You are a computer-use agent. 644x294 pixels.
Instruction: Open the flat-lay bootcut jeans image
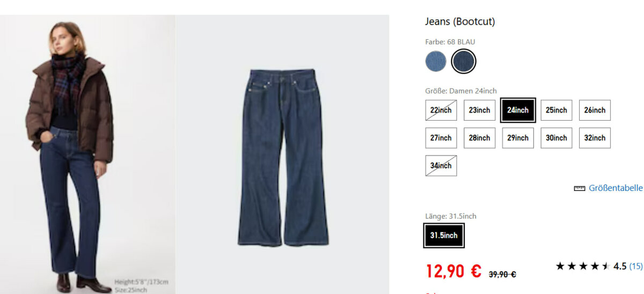coord(283,154)
